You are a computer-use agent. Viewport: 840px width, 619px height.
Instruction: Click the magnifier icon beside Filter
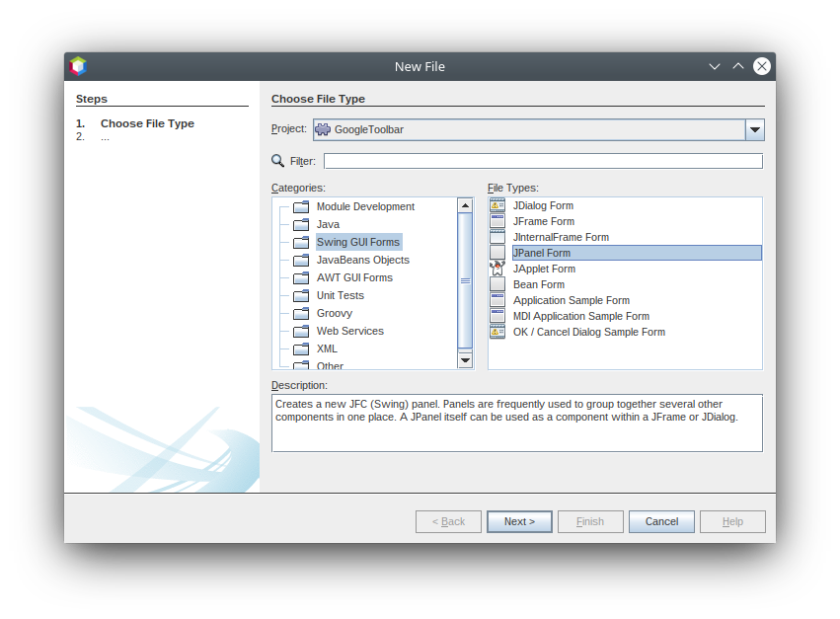[x=278, y=161]
